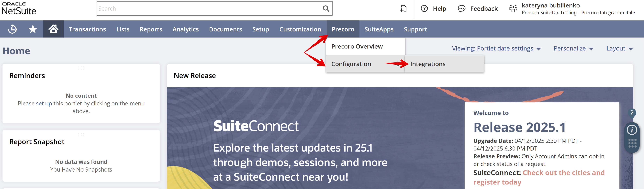Click the Precoro menu tab
The height and width of the screenshot is (189, 644).
click(x=343, y=29)
